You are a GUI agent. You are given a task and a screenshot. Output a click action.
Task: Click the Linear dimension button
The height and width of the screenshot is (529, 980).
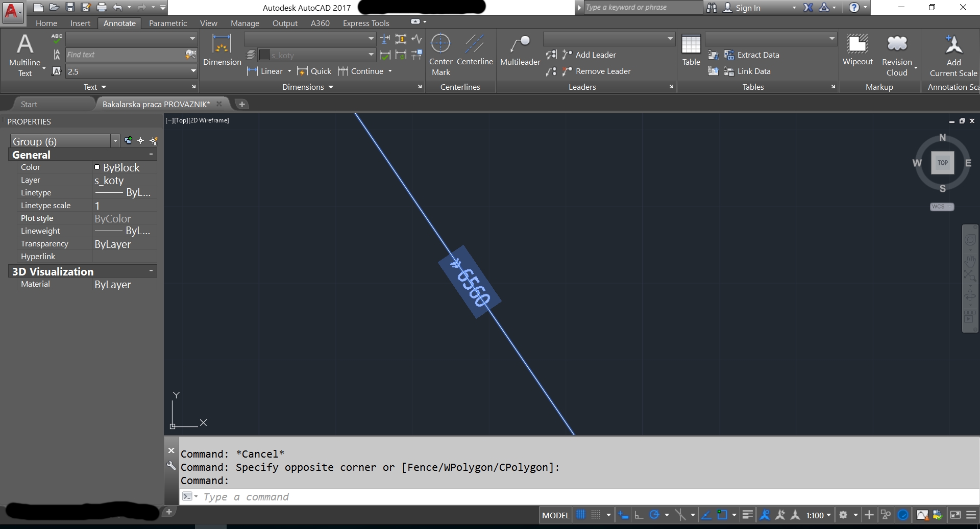click(265, 71)
